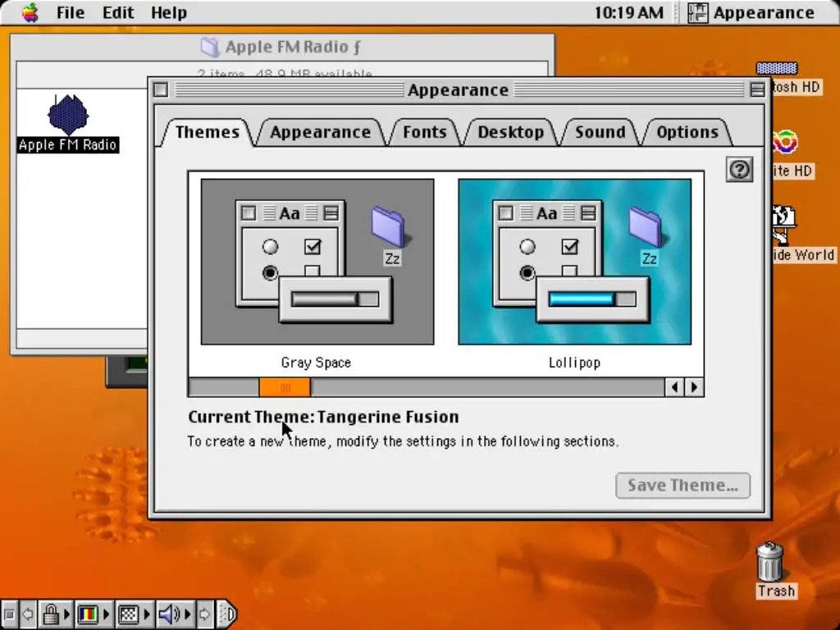The image size is (840, 630).
Task: Click the Apple FM Radio icon label
Action: coord(67,144)
